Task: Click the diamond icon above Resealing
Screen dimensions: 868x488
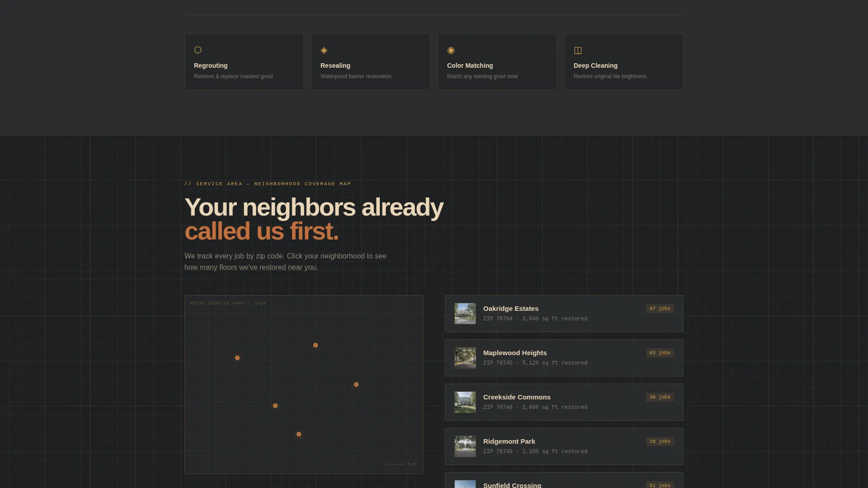Action: click(324, 50)
